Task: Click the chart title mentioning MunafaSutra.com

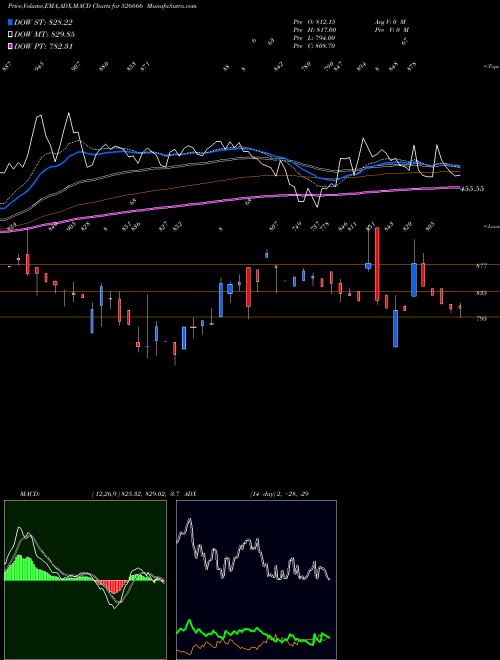Action: pyautogui.click(x=102, y=6)
